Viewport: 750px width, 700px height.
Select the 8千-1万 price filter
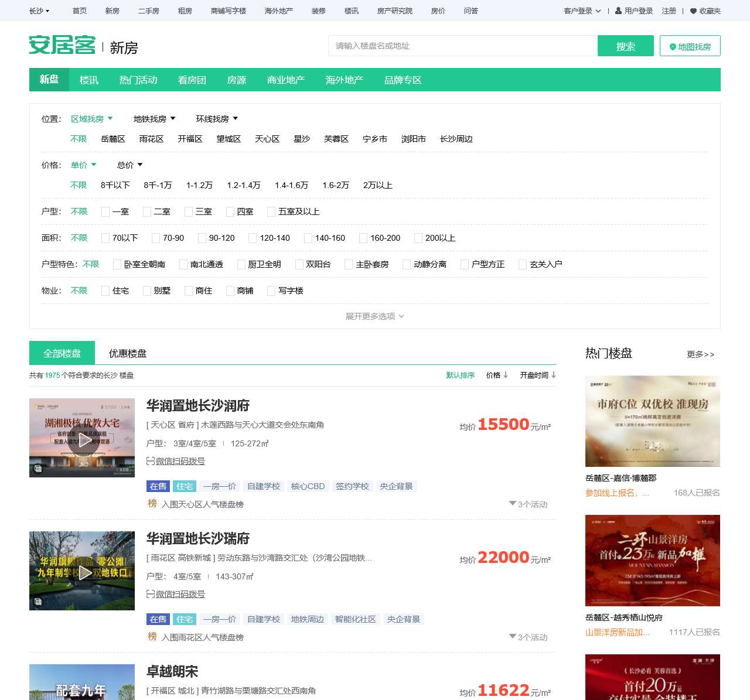(x=158, y=185)
